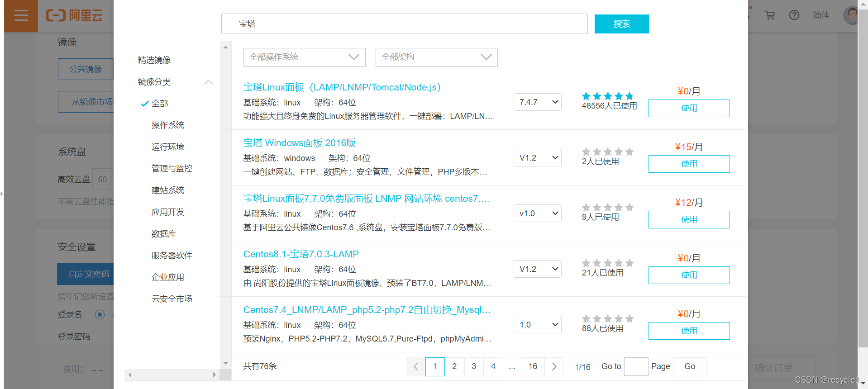868x389 pixels.
Task: Select 精选镜像 in the sidebar
Action: pyautogui.click(x=154, y=60)
